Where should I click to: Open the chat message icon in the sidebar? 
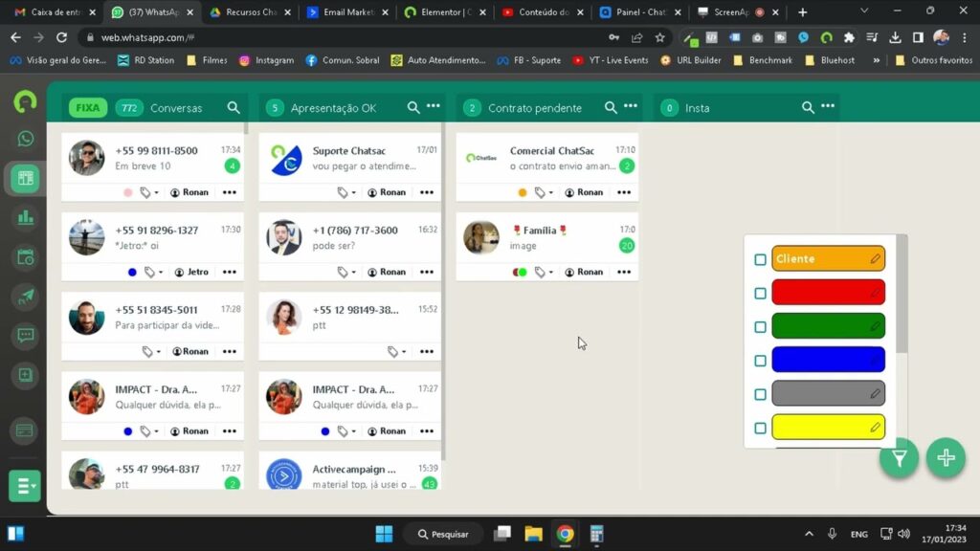26,336
